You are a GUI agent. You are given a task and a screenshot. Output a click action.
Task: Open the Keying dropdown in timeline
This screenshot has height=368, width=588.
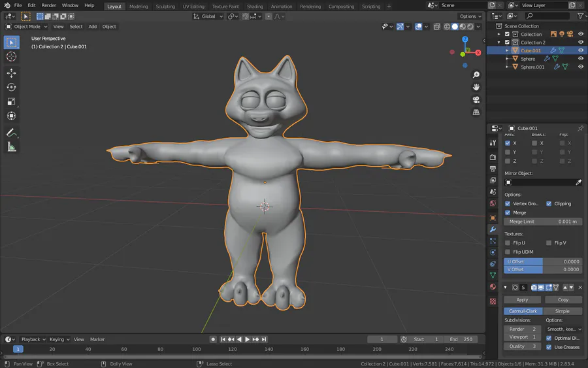59,339
